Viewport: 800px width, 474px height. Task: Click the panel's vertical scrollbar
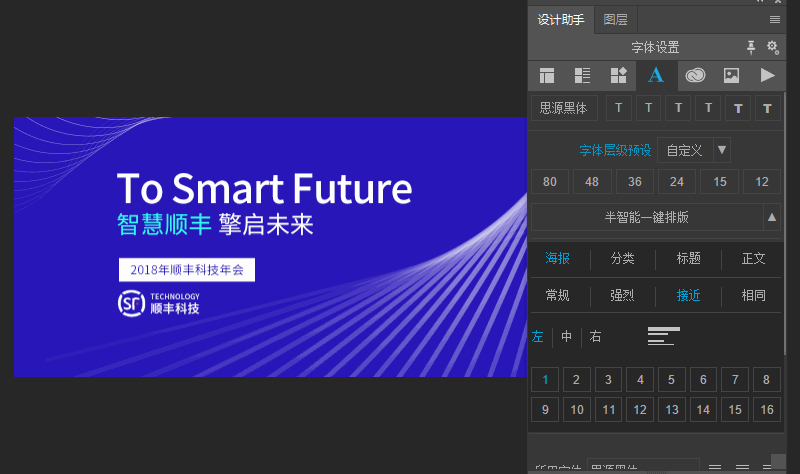785,224
